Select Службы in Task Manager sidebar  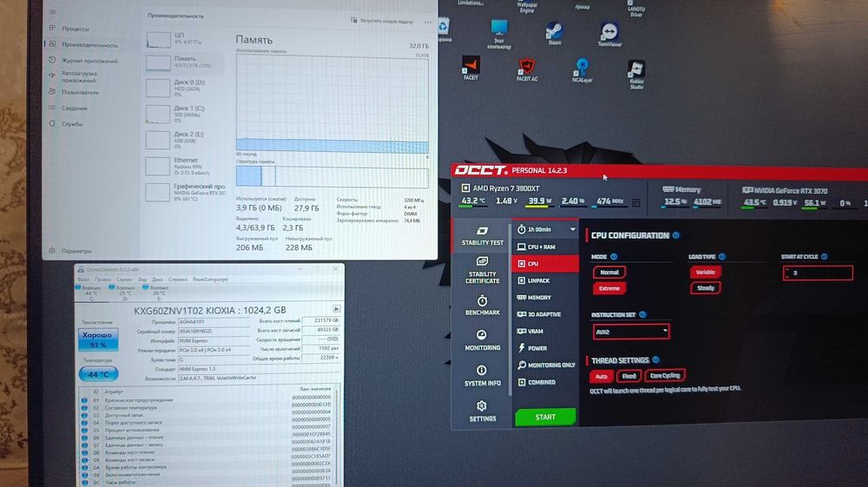point(72,124)
